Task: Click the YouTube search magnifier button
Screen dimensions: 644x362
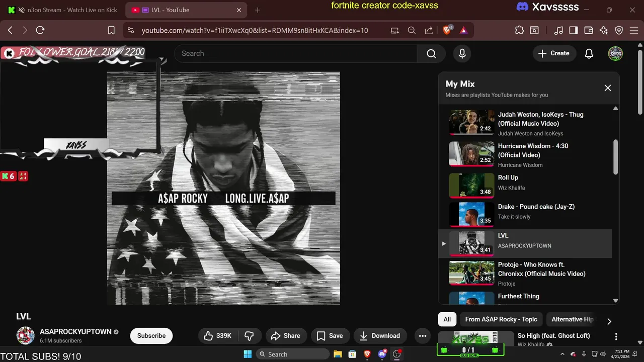Action: [431, 53]
